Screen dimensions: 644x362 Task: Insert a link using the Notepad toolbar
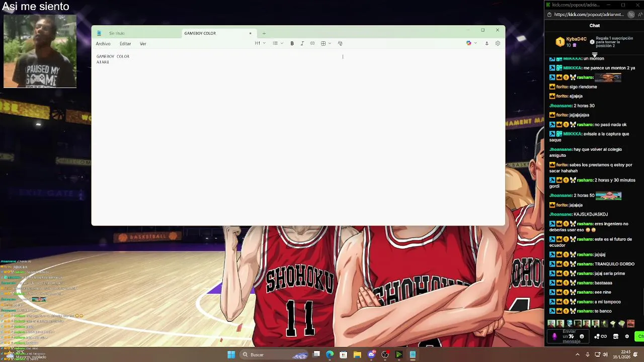click(x=312, y=43)
